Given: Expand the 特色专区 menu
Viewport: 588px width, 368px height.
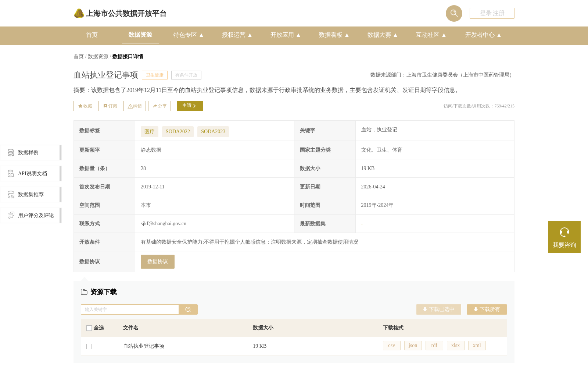Looking at the screenshot, I should pos(188,35).
